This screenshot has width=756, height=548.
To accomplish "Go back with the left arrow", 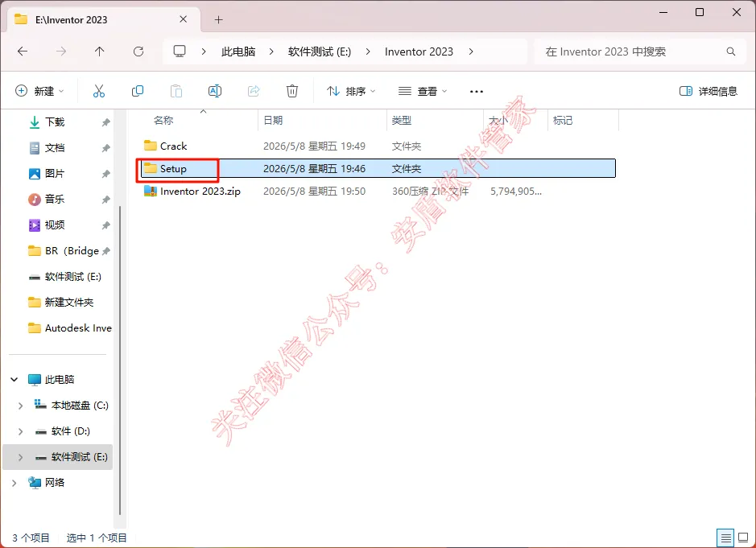I will [23, 51].
